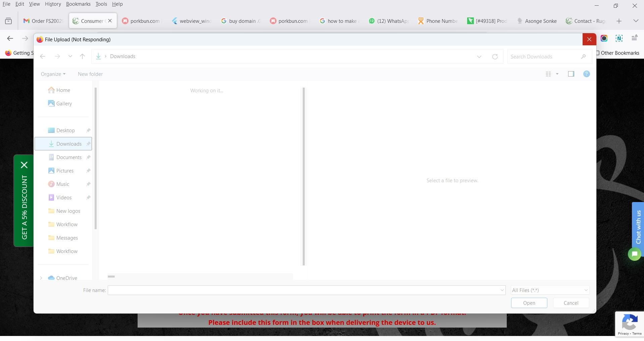
Task: Click the Search Downloads field
Action: (549, 57)
